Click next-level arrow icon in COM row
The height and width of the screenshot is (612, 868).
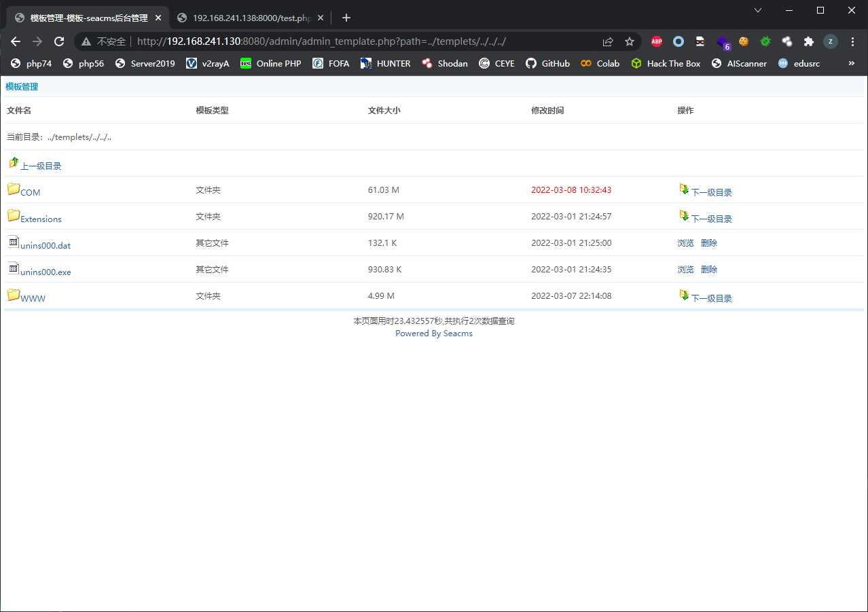[684, 189]
